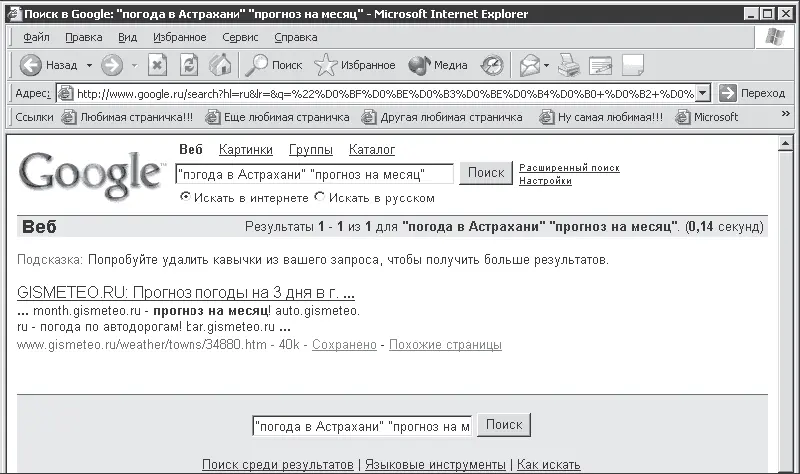Maximize the Internet Explorer window
Screen dimensions: 800x474
pyautogui.click(x=768, y=14)
